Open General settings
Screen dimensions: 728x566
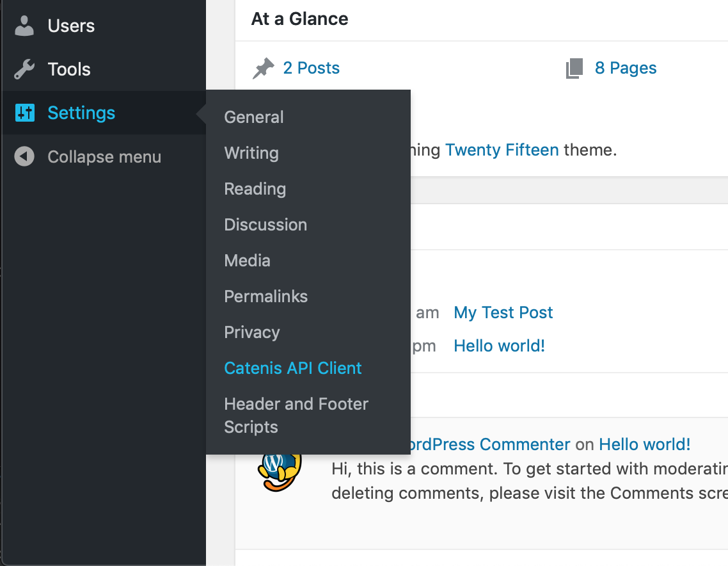point(254,117)
